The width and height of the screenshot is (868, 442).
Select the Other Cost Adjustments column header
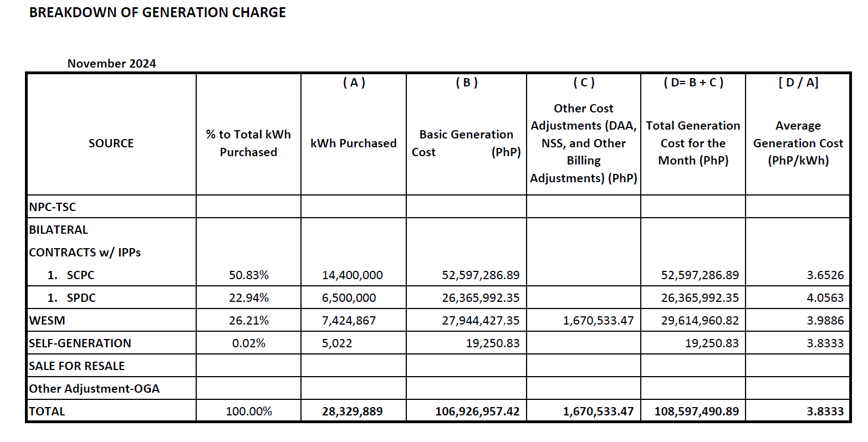coord(583,143)
